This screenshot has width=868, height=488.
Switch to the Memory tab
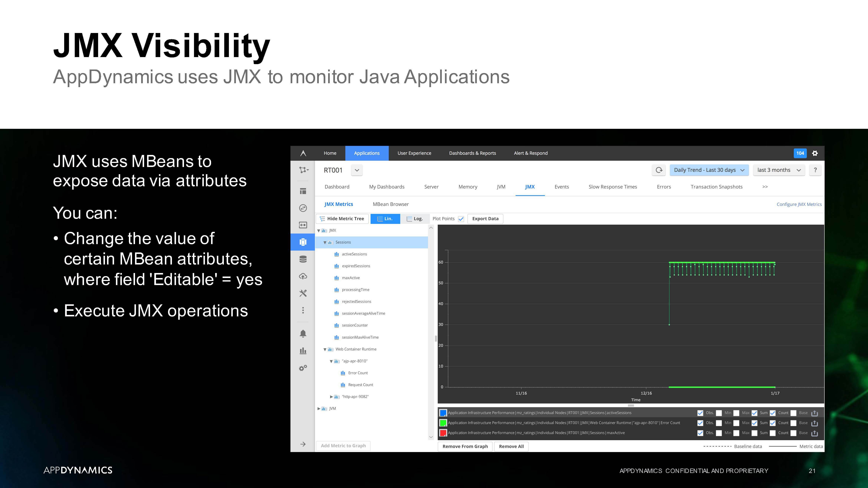(468, 187)
